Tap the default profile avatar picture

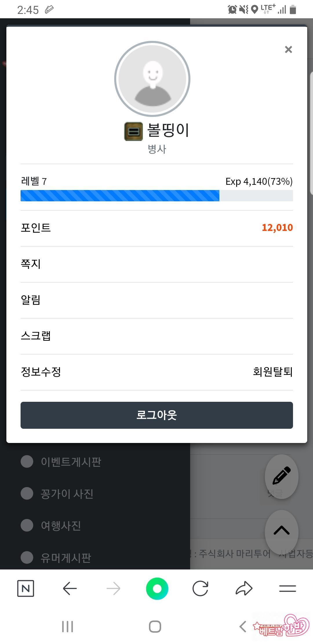click(152, 79)
